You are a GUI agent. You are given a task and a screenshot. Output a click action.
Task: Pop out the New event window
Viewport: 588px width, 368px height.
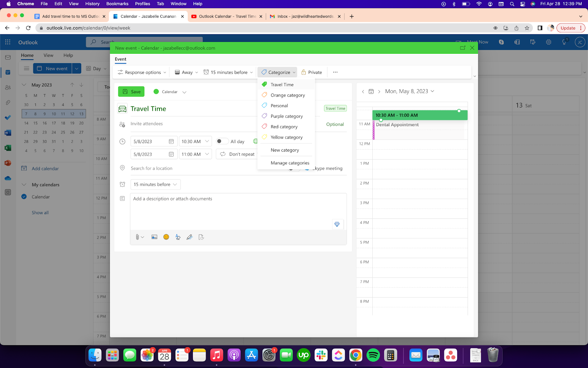[x=463, y=48]
